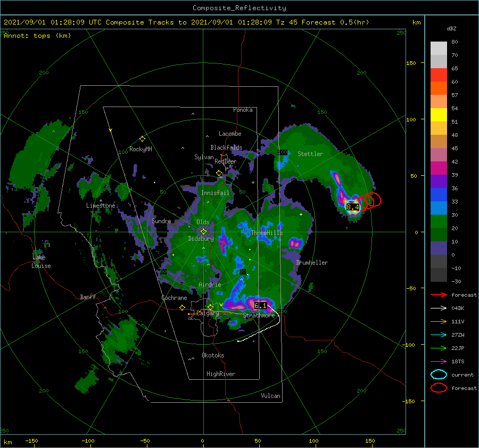Click the '-30' value on the dBZ scale
479x448 pixels.
point(456,281)
